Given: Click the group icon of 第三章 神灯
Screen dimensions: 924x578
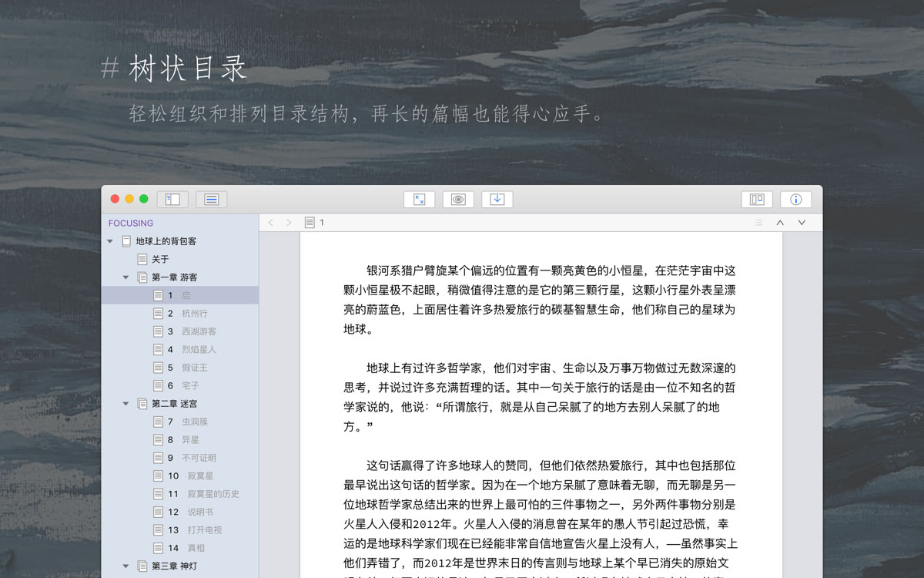Looking at the screenshot, I should click(142, 566).
